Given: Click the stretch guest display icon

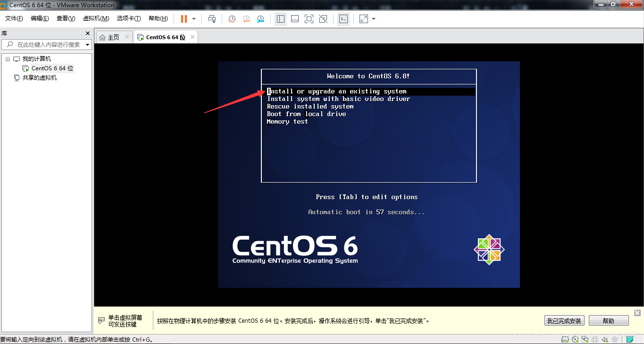Looking at the screenshot, I should 364,19.
